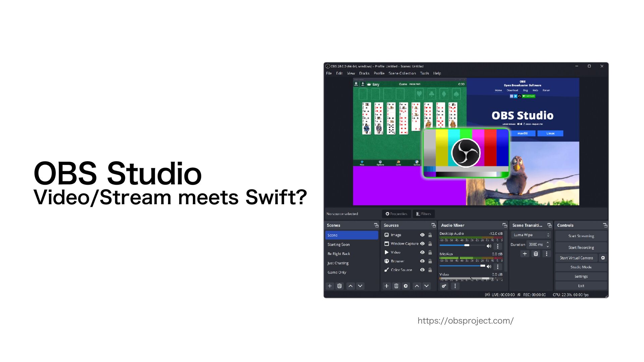Click the Exit button
The width and height of the screenshot is (644, 362).
click(x=581, y=286)
